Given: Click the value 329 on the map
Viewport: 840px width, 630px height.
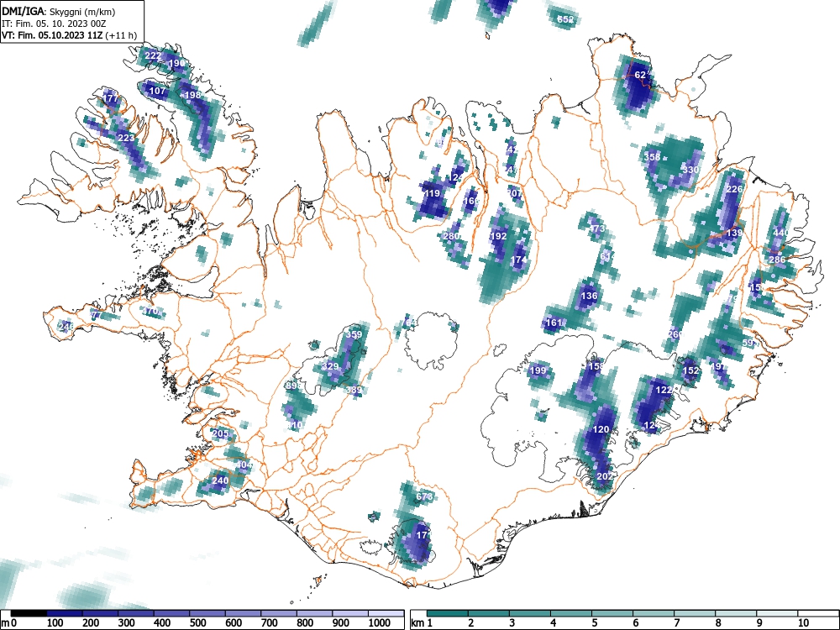Looking at the screenshot, I should pyautogui.click(x=330, y=366).
